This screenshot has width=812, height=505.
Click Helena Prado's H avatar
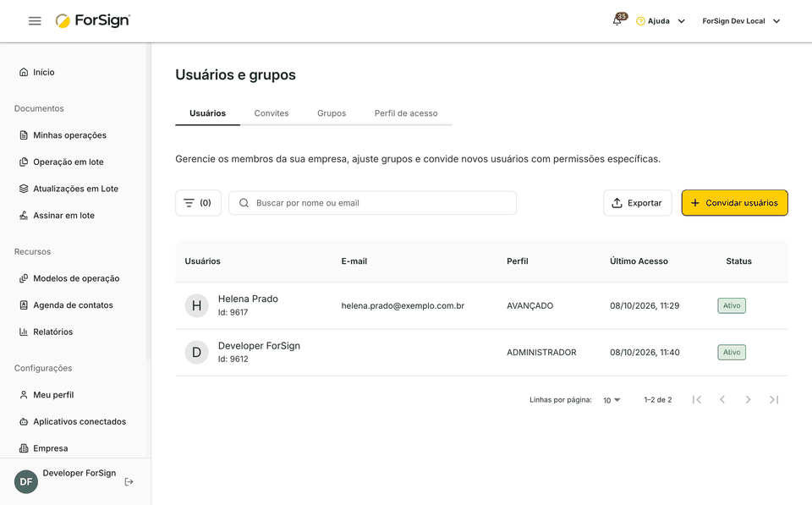point(197,305)
